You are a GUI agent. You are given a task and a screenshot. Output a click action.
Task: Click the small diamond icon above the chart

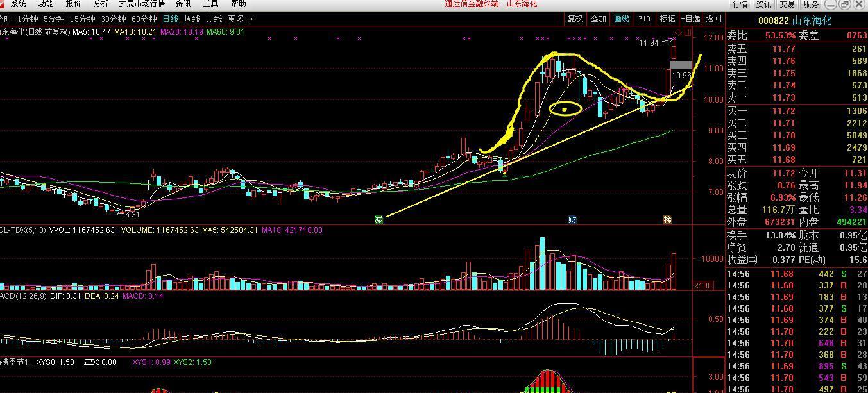679,32
